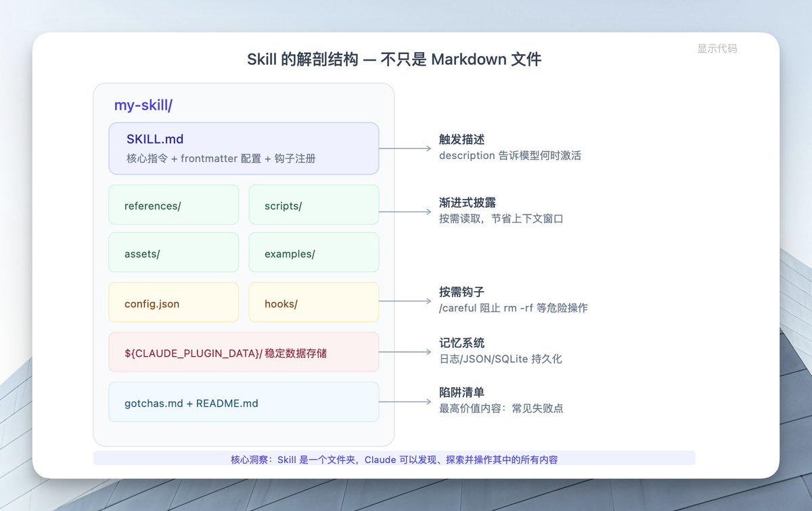This screenshot has width=812, height=511.
Task: Select the assets/ folder box
Action: pos(174,252)
